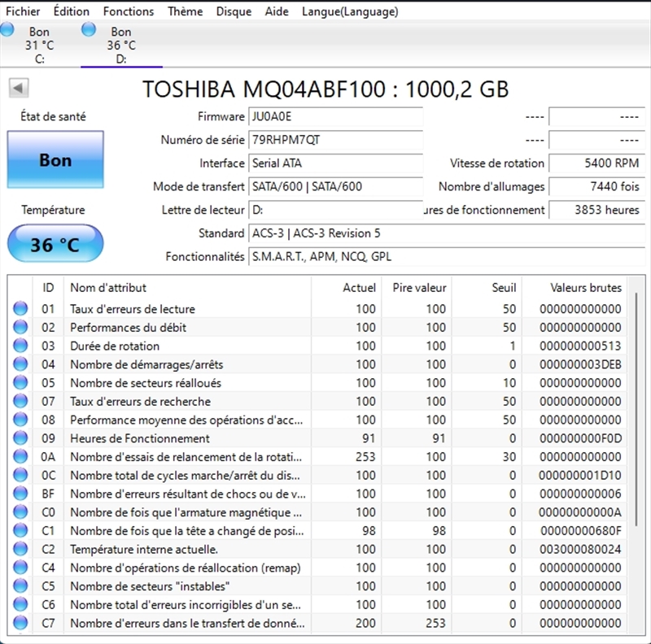The height and width of the screenshot is (644, 651).
Task: Select the C: drive tab at 31 °C
Action: click(39, 45)
